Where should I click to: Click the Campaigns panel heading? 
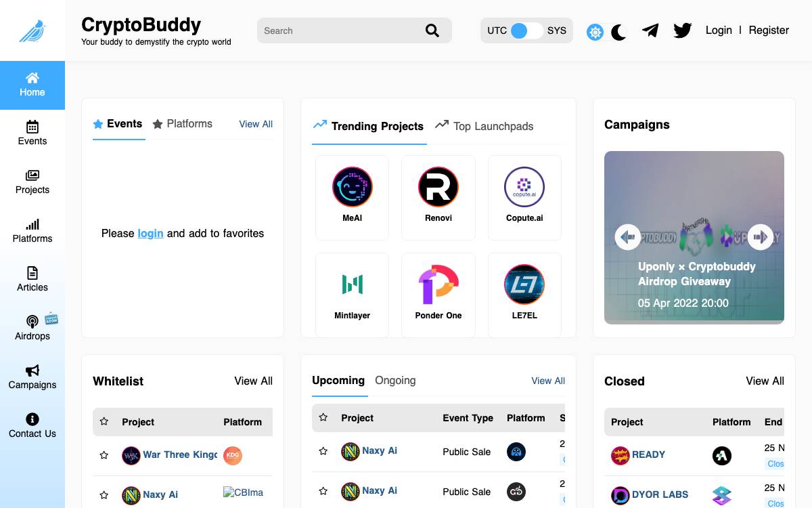(x=637, y=125)
